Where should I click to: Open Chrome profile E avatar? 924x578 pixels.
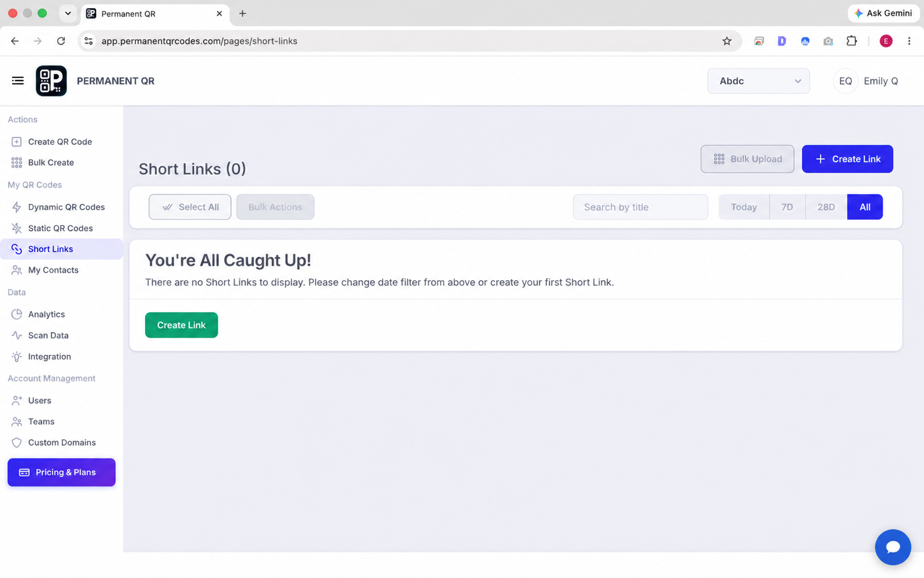886,41
